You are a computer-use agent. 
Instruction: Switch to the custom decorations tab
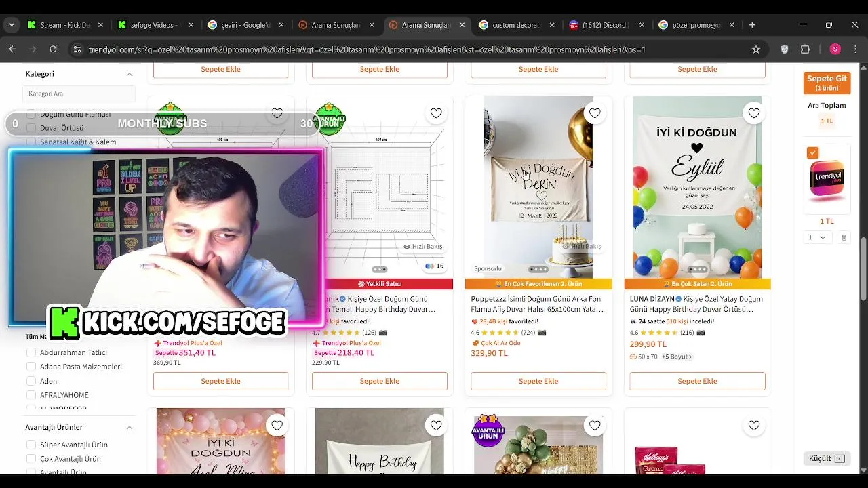point(515,25)
